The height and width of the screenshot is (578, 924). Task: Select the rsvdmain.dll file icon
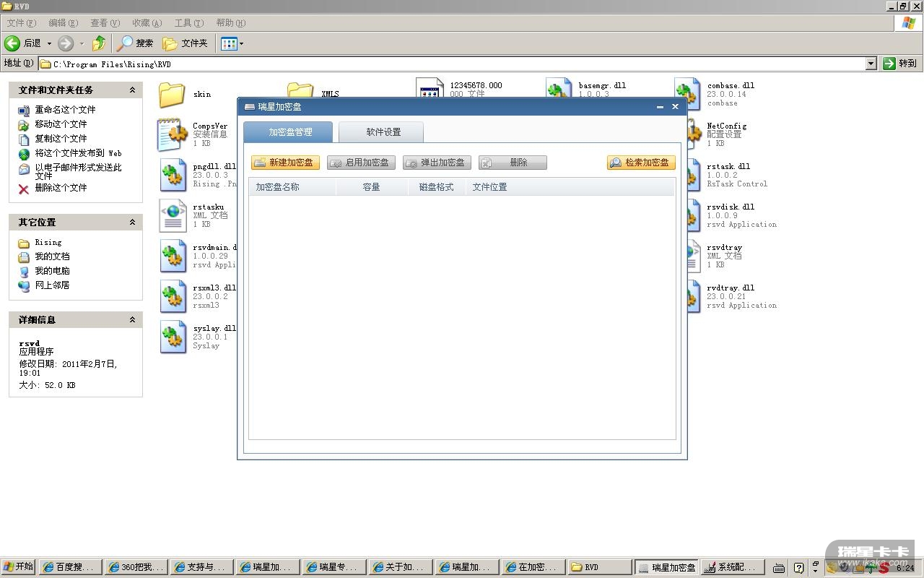pos(173,256)
